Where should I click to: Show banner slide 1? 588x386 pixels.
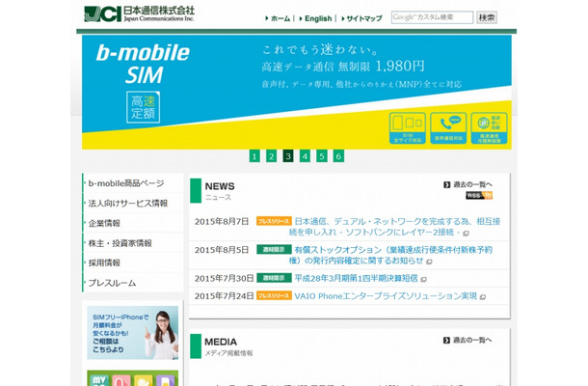tap(254, 155)
